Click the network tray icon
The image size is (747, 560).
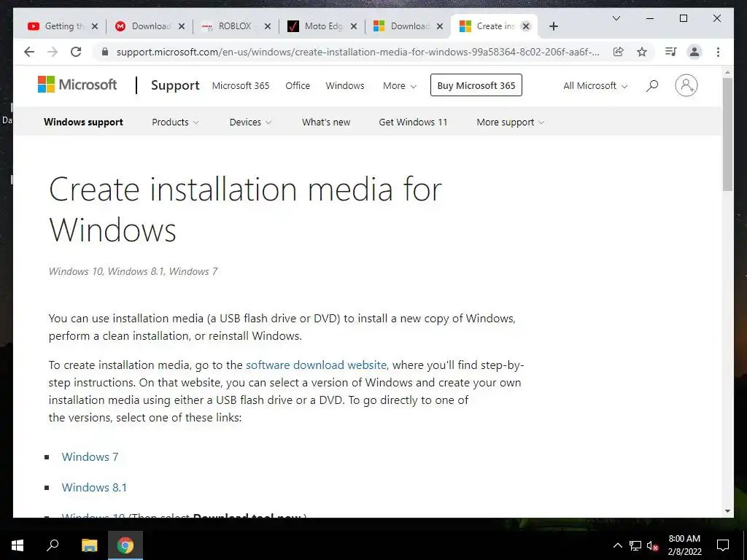(x=635, y=545)
